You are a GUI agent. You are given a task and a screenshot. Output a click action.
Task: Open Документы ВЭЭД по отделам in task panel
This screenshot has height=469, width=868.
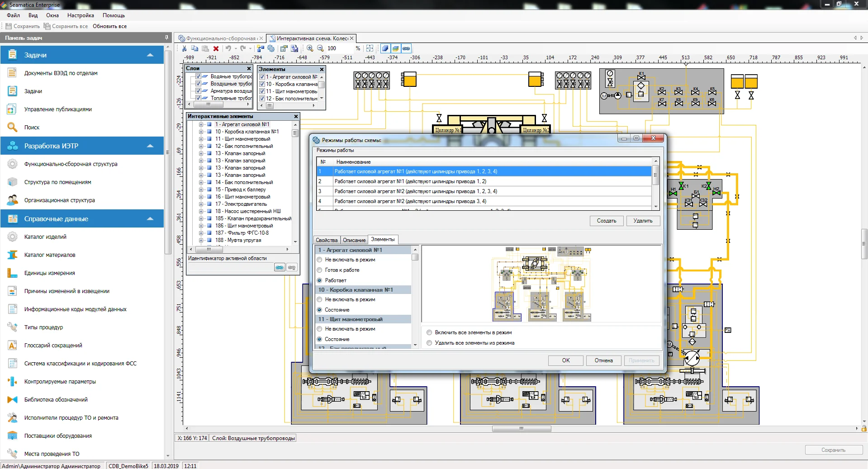tap(61, 73)
